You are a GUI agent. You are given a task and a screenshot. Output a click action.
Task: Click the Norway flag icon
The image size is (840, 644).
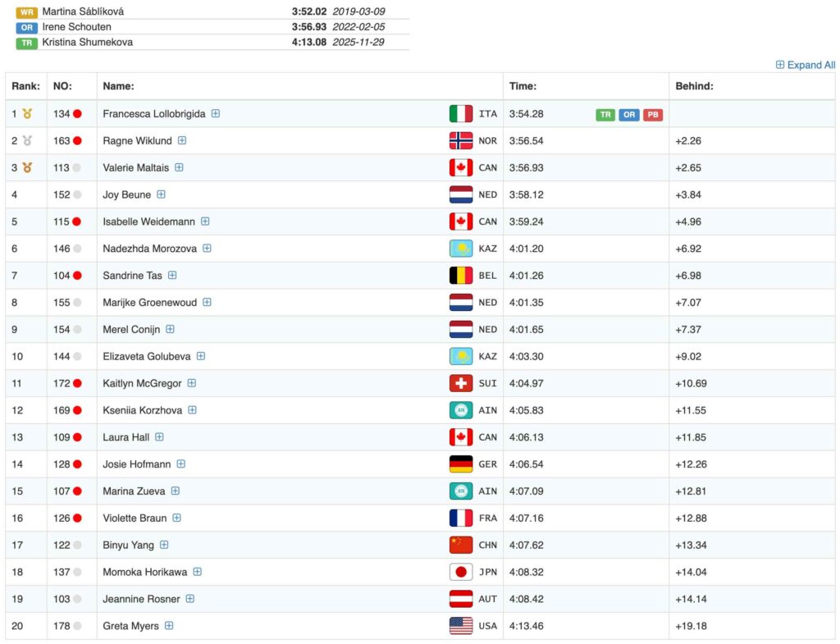461,140
